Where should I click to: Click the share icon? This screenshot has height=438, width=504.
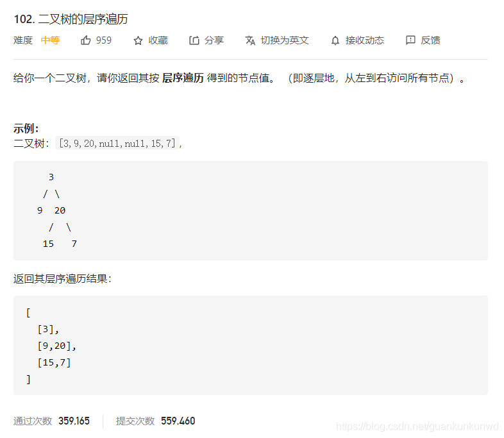(194, 40)
